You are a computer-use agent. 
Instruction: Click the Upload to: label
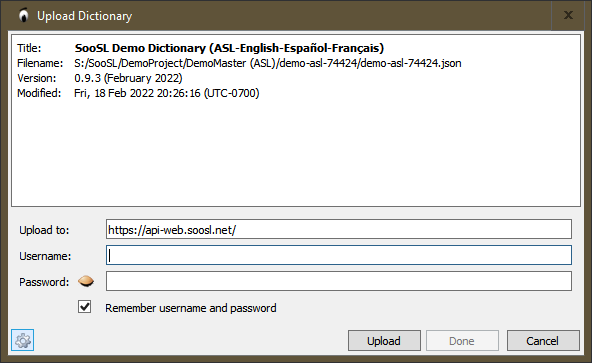point(44,230)
